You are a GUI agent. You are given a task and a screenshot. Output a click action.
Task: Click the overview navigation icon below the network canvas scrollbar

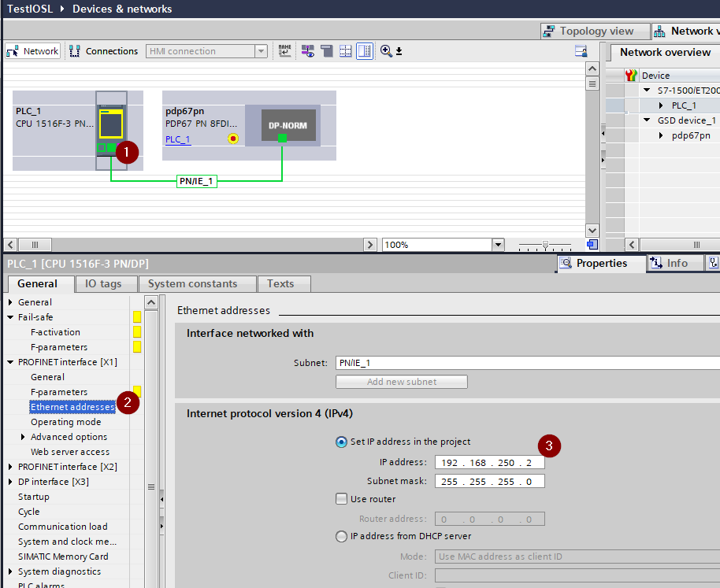[592, 245]
